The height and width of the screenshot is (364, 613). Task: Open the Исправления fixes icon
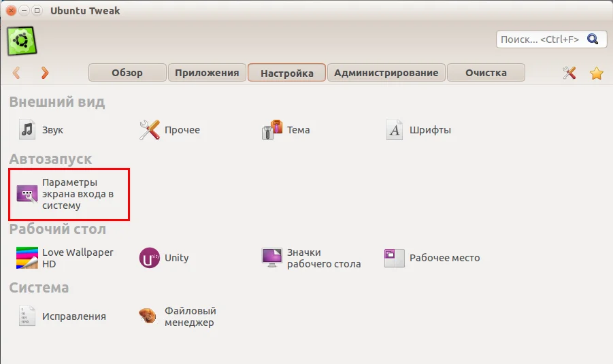pos(27,316)
